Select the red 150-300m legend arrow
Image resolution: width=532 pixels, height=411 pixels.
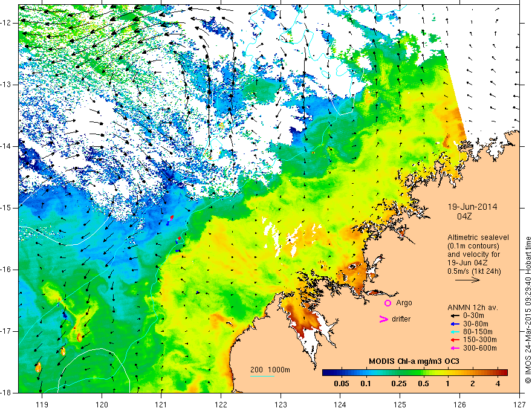click(x=455, y=340)
